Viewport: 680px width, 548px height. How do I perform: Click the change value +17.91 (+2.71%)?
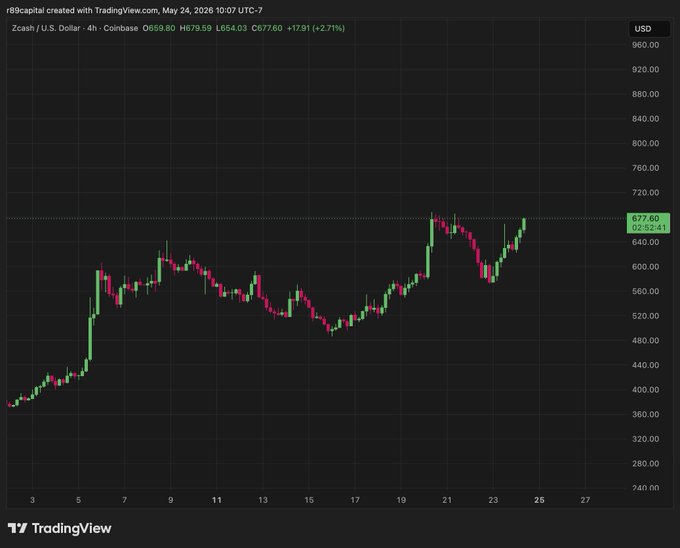click(316, 28)
